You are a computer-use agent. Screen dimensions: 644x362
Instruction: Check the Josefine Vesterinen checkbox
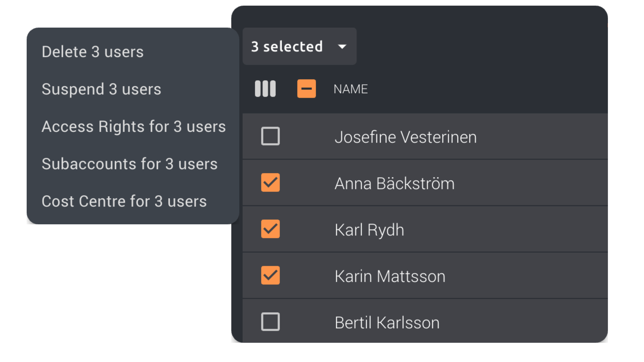click(x=270, y=136)
